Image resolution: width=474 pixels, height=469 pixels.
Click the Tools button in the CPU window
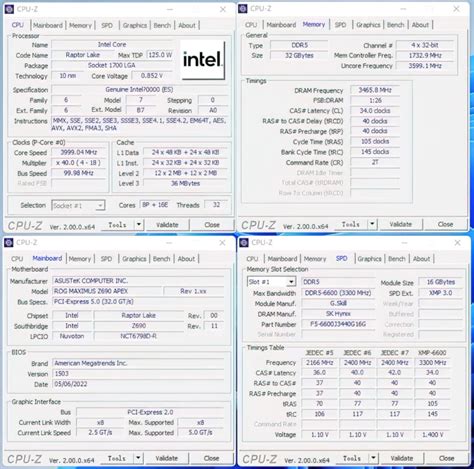[x=117, y=225]
